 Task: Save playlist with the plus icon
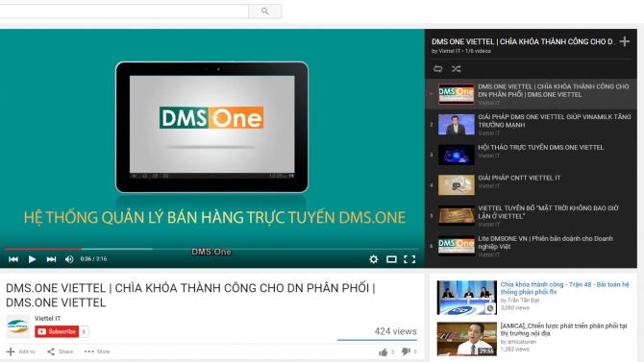[x=624, y=41]
